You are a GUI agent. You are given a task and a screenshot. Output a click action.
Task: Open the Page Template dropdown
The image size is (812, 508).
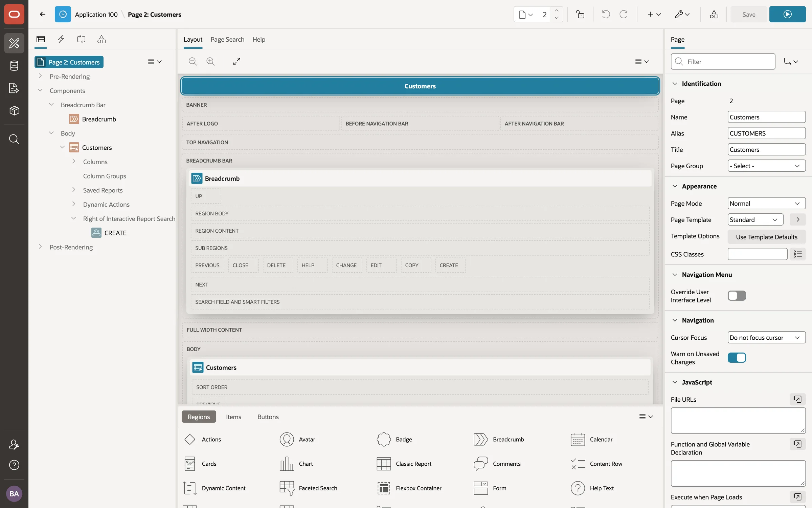755,220
